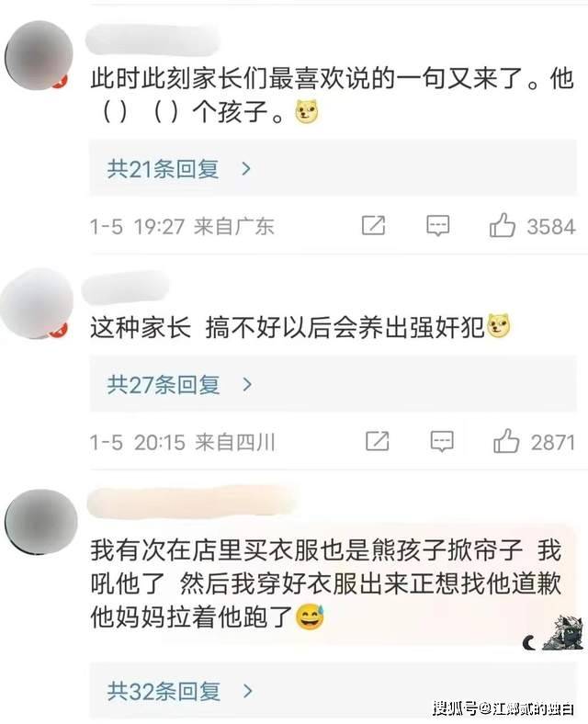This screenshot has height=724, width=588.
Task: Open the first commenter's blurred avatar
Action: tap(39, 55)
